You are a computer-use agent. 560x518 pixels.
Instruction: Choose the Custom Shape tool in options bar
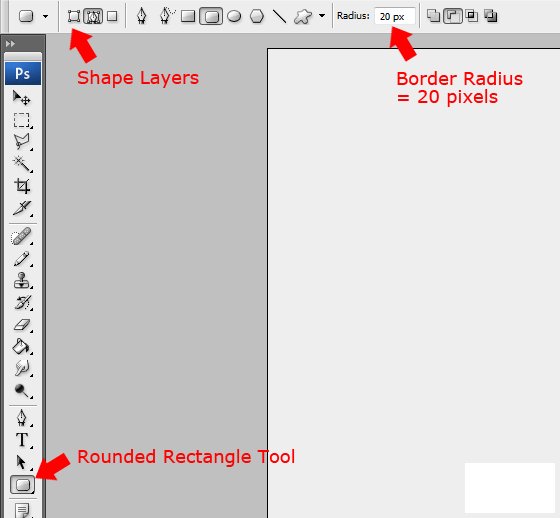[x=302, y=16]
